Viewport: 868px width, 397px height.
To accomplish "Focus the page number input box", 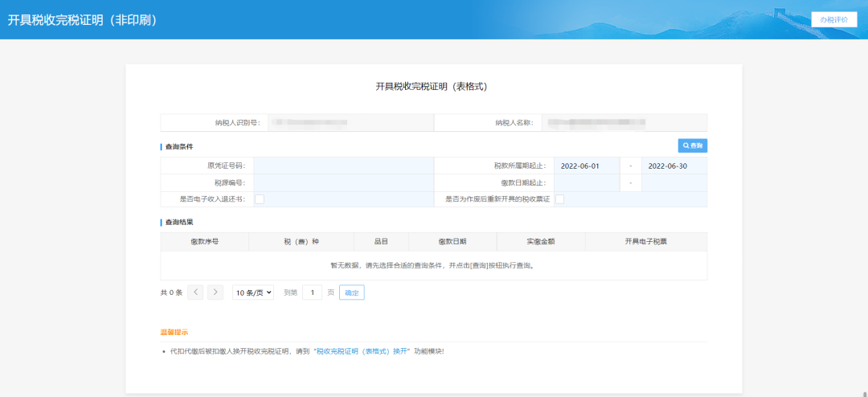I will tap(312, 293).
